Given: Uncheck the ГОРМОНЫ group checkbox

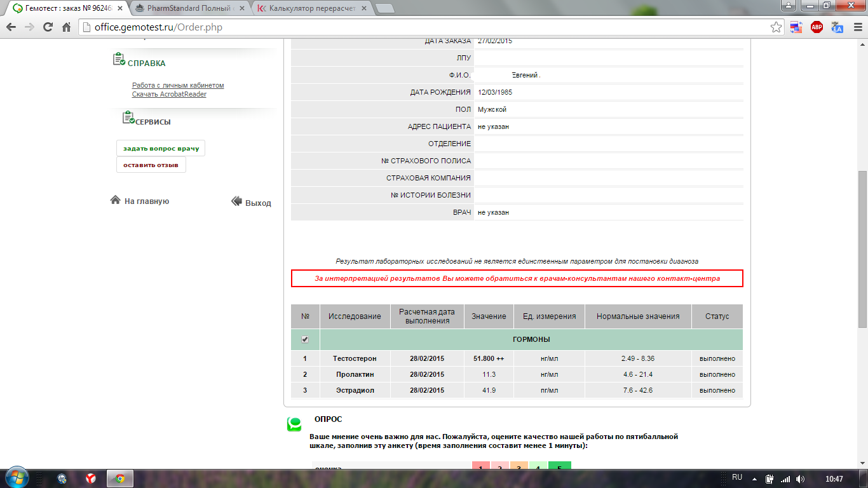Looking at the screenshot, I should pos(305,339).
